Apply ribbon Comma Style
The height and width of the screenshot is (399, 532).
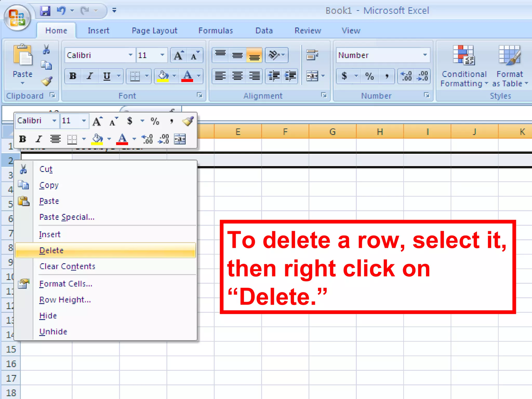coord(387,76)
